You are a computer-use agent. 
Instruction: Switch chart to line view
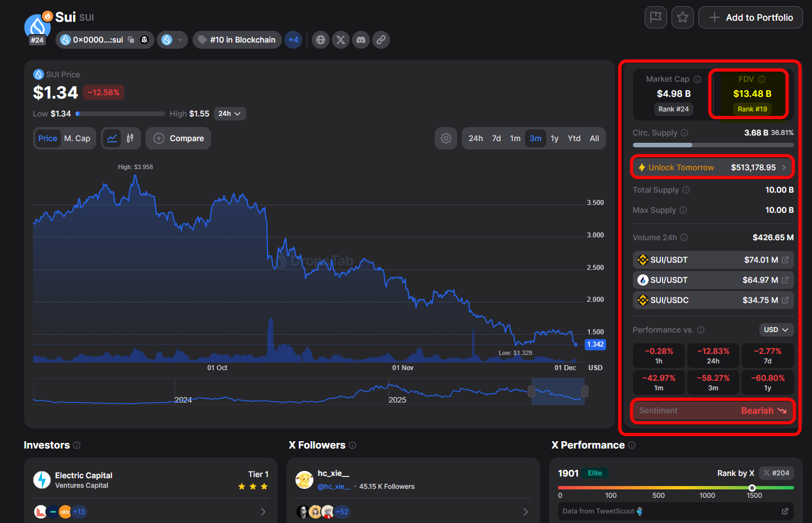tap(112, 138)
